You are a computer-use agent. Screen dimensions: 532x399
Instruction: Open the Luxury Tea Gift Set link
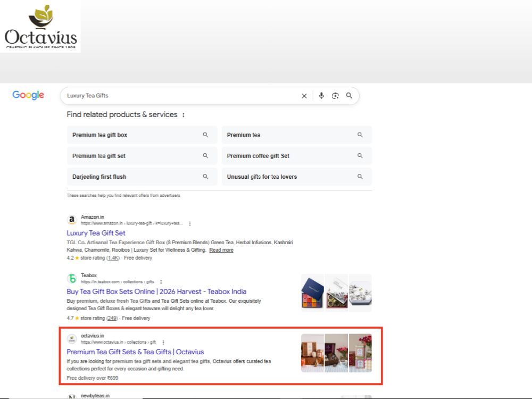[96, 233]
